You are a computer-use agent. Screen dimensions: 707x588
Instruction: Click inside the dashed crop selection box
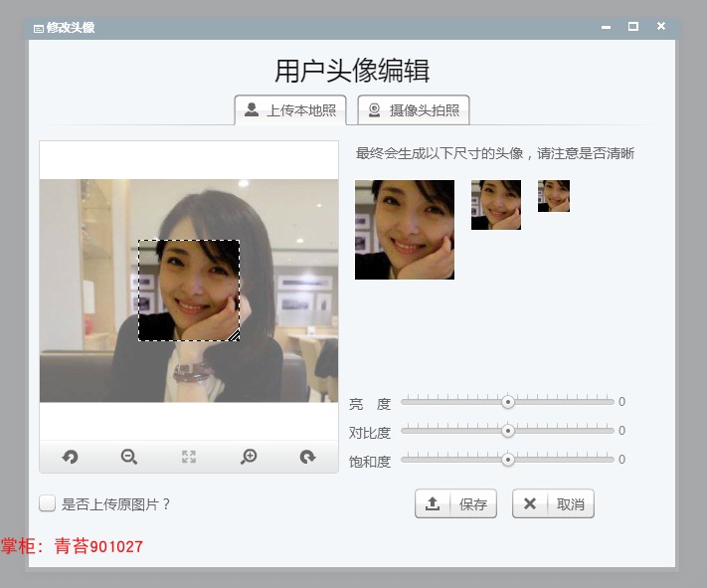pos(189,291)
